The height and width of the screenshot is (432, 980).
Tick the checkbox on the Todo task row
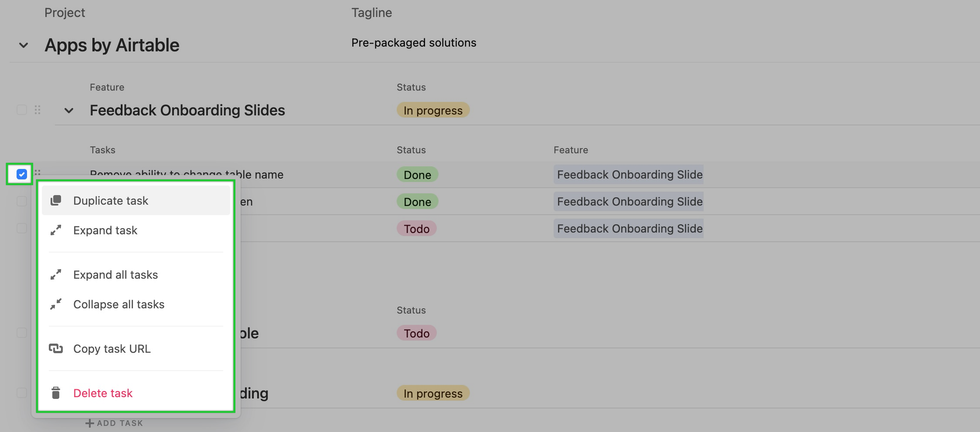coord(22,228)
